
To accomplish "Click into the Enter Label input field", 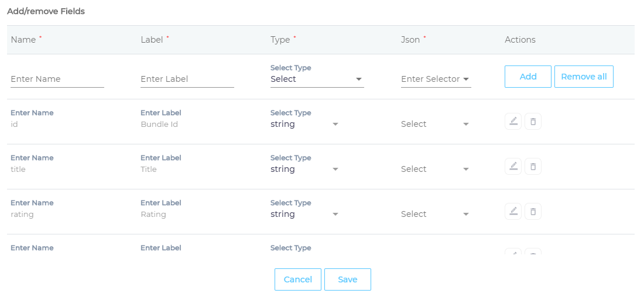I will pos(187,79).
